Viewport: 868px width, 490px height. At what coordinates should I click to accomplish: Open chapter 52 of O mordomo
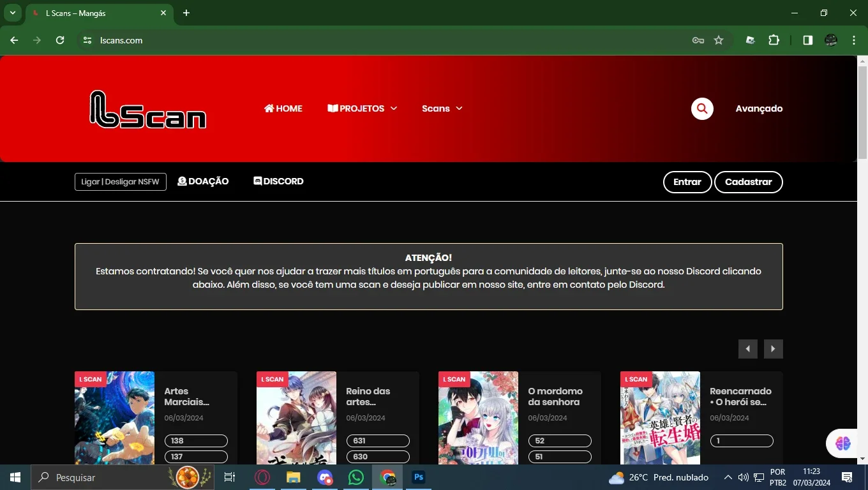[x=560, y=441]
